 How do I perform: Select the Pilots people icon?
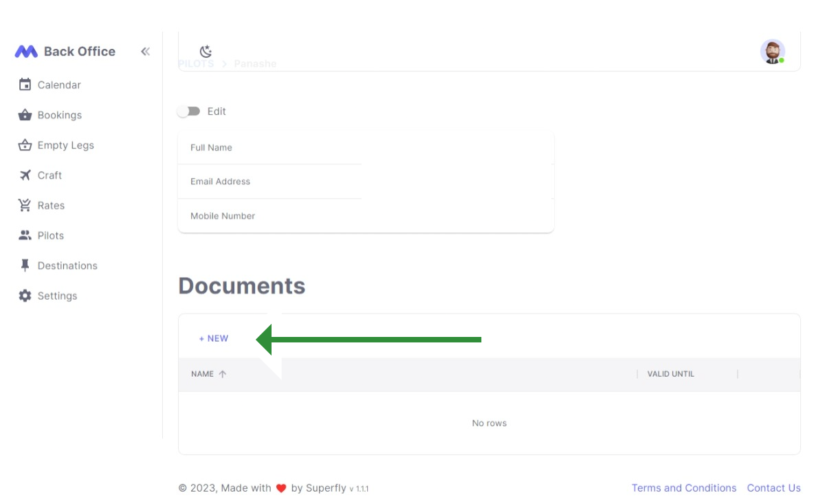point(24,235)
